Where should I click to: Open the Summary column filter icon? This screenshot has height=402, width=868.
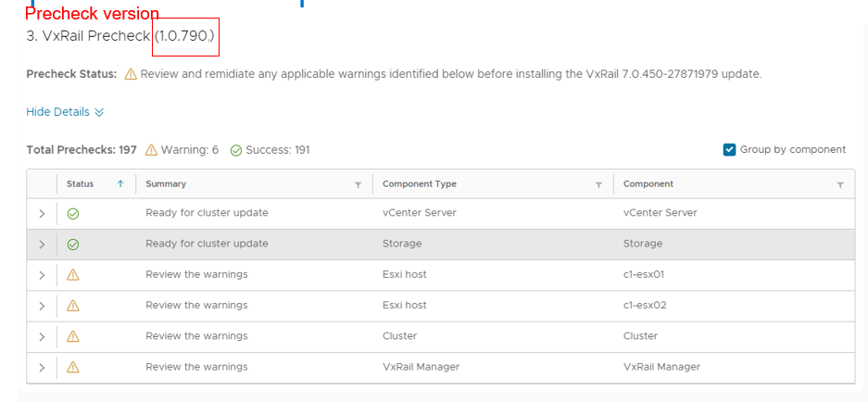(359, 185)
